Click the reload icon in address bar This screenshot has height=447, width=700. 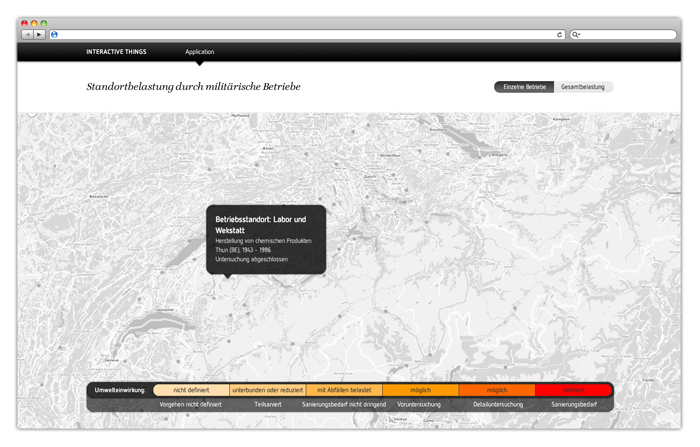(559, 34)
